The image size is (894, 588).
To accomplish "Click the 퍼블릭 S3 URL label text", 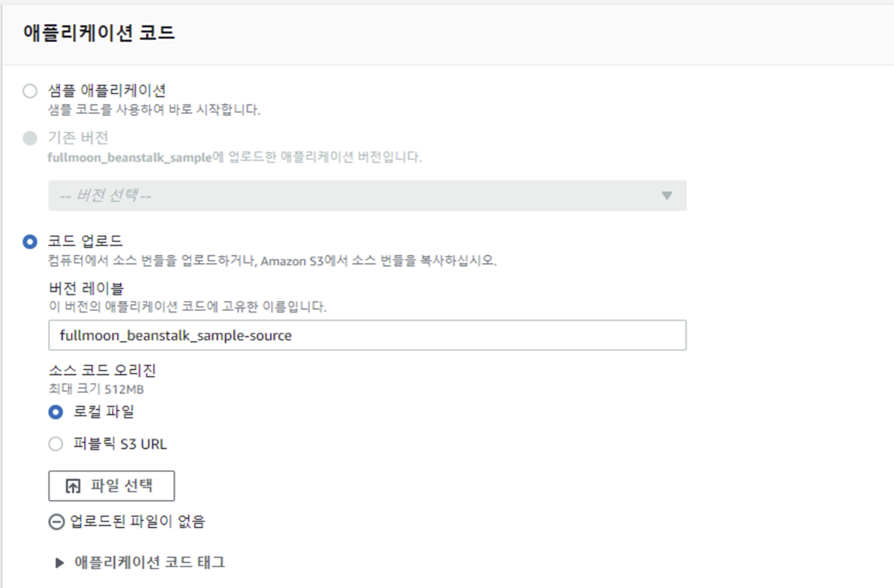I will pos(120,444).
